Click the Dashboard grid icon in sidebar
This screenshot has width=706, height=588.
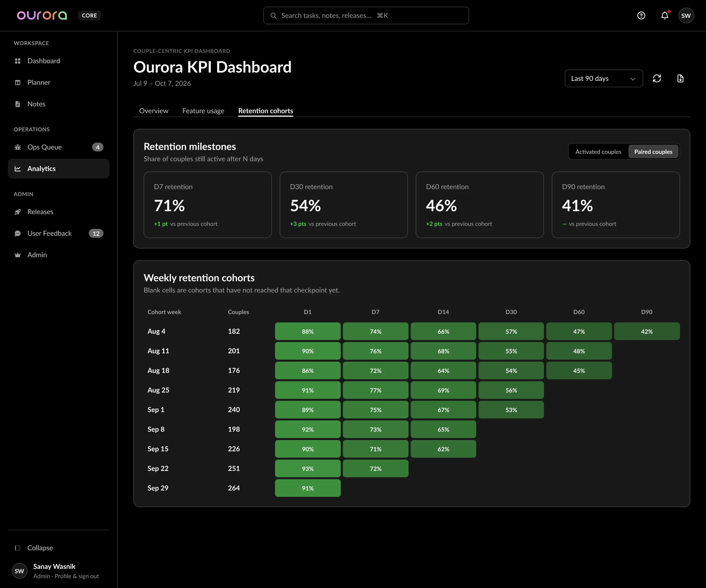(18, 61)
